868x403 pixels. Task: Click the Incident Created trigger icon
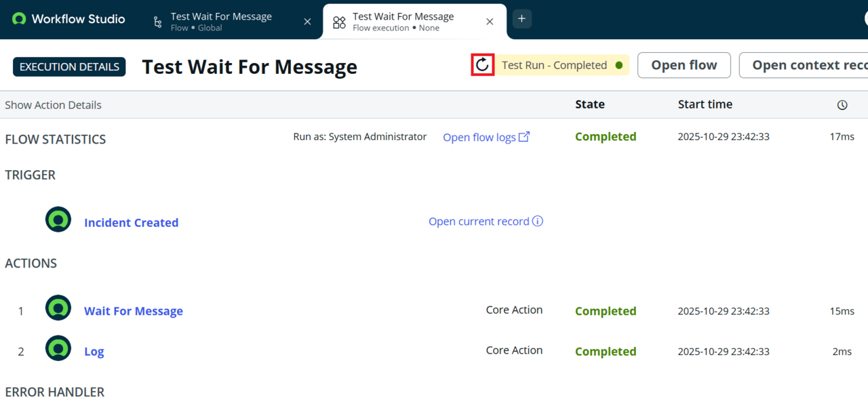click(x=58, y=219)
